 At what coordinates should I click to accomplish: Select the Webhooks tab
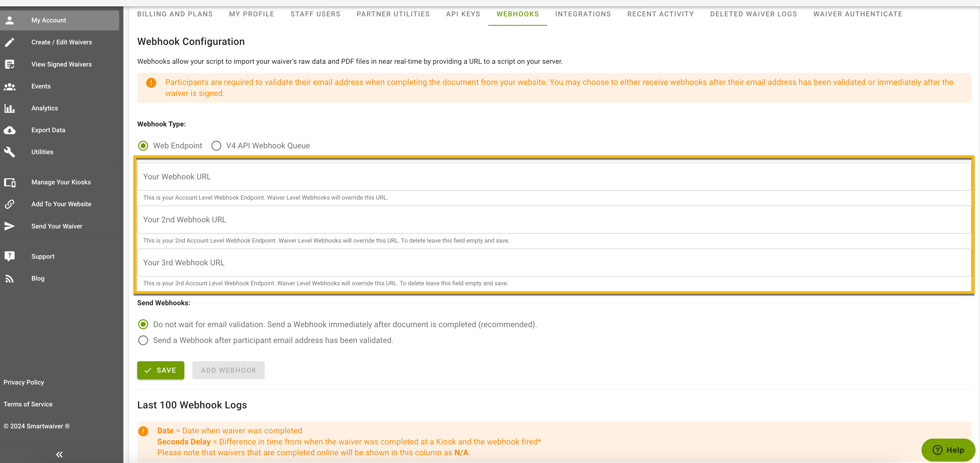point(517,14)
